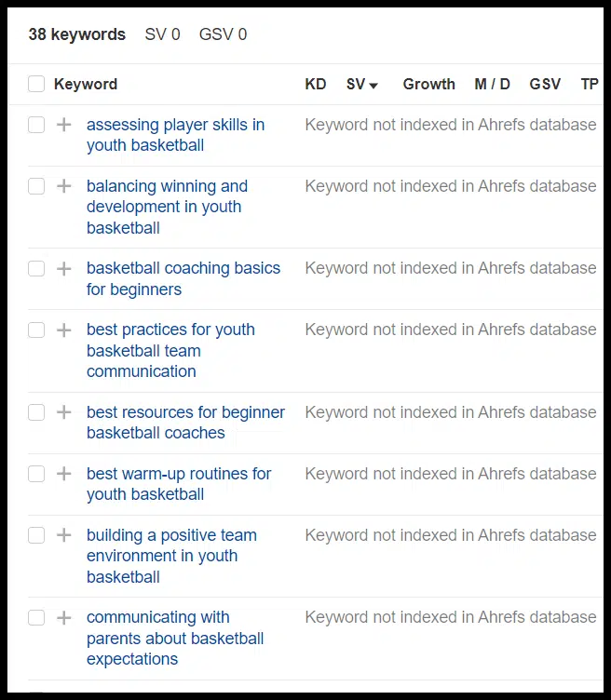
Task: Add best warm-up routines keyword using plus icon
Action: pos(64,474)
